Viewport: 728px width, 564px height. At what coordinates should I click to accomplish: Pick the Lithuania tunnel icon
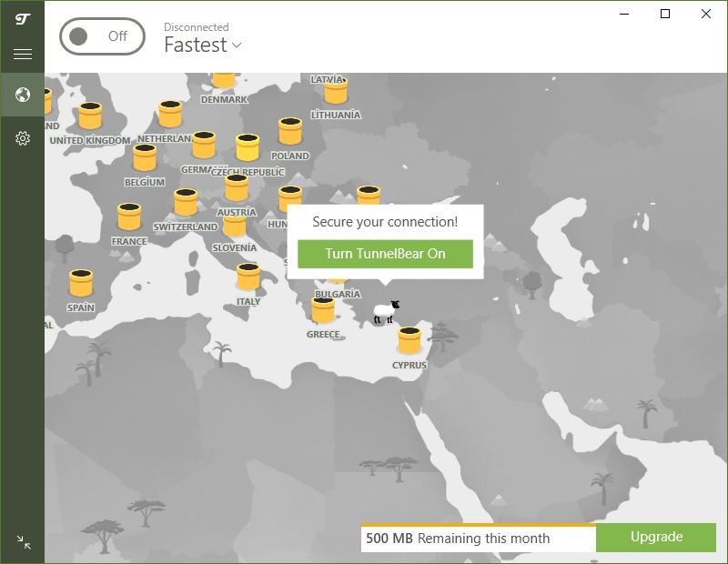point(336,91)
